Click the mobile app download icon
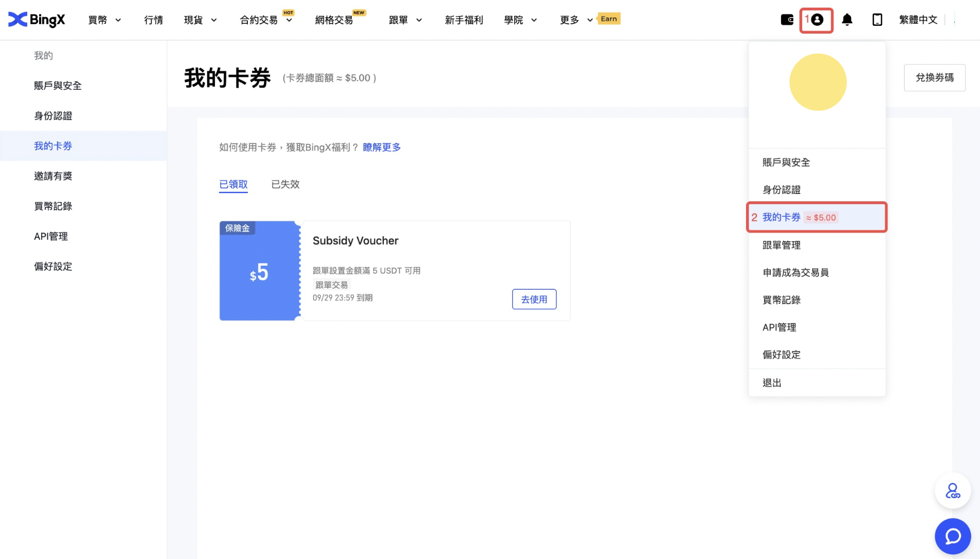The image size is (980, 559). click(x=877, y=20)
